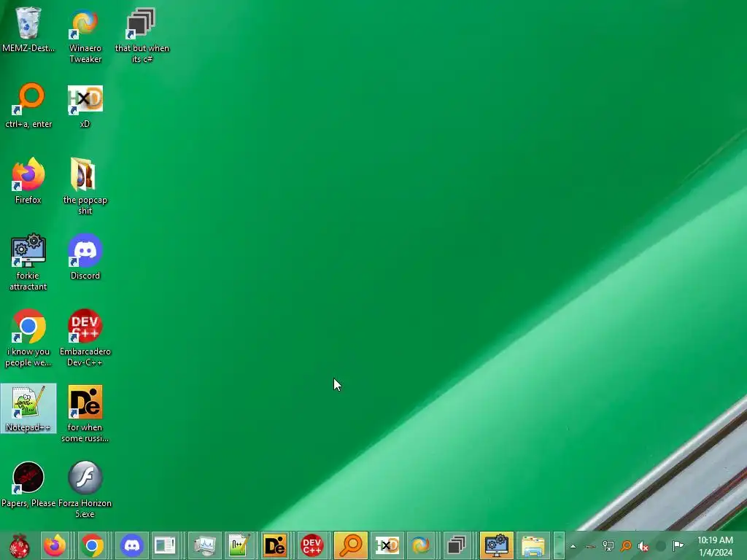Screen dimensions: 747x560
Task: Open the 'De' app from the taskbar
Action: pyautogui.click(x=275, y=545)
